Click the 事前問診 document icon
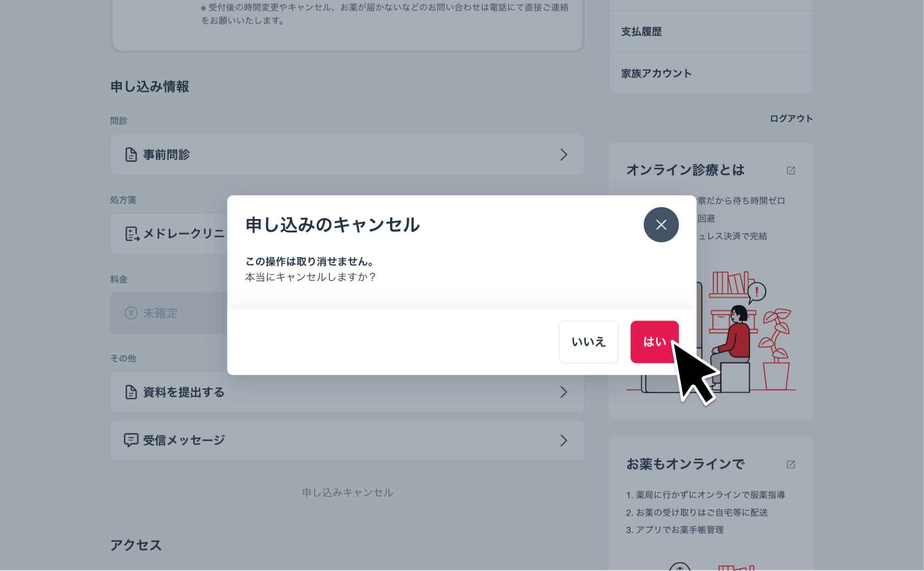This screenshot has width=924, height=571. [131, 155]
